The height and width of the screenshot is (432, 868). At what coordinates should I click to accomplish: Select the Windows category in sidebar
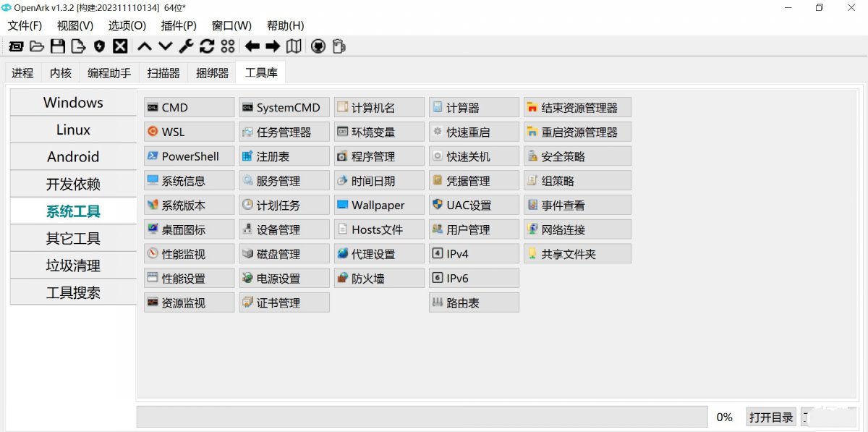[x=73, y=102]
